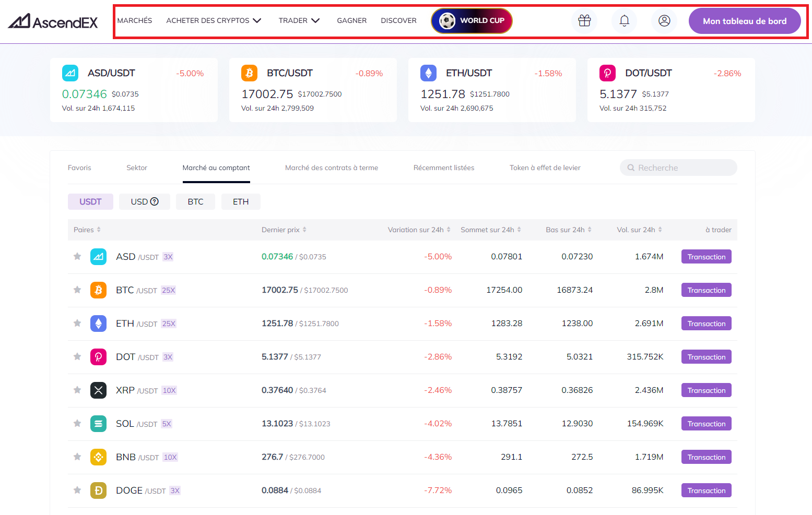Click the 25X leverage badge on BTC row

(168, 290)
